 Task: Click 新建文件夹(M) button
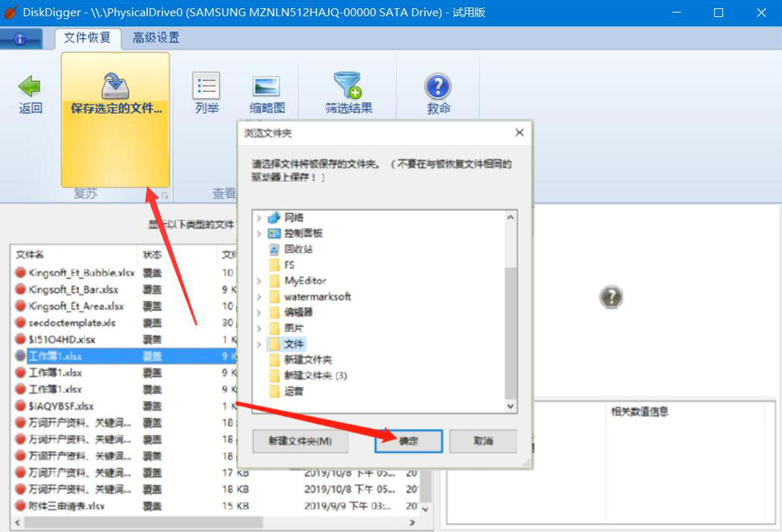point(300,441)
